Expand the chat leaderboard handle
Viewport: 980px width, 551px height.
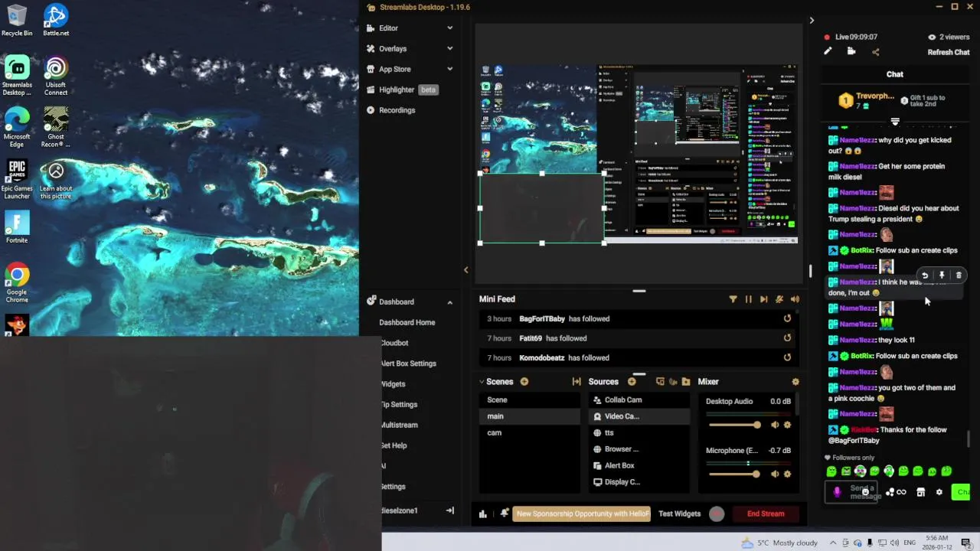click(895, 122)
